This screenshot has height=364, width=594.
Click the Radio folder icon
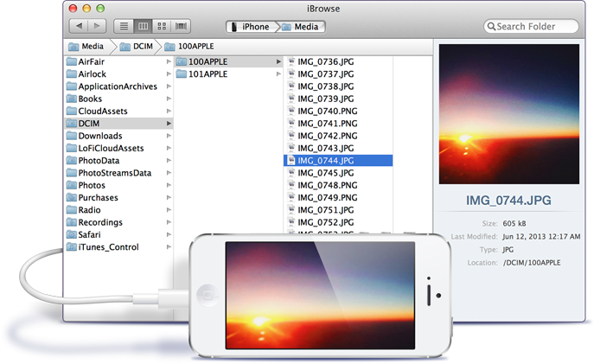tap(72, 210)
